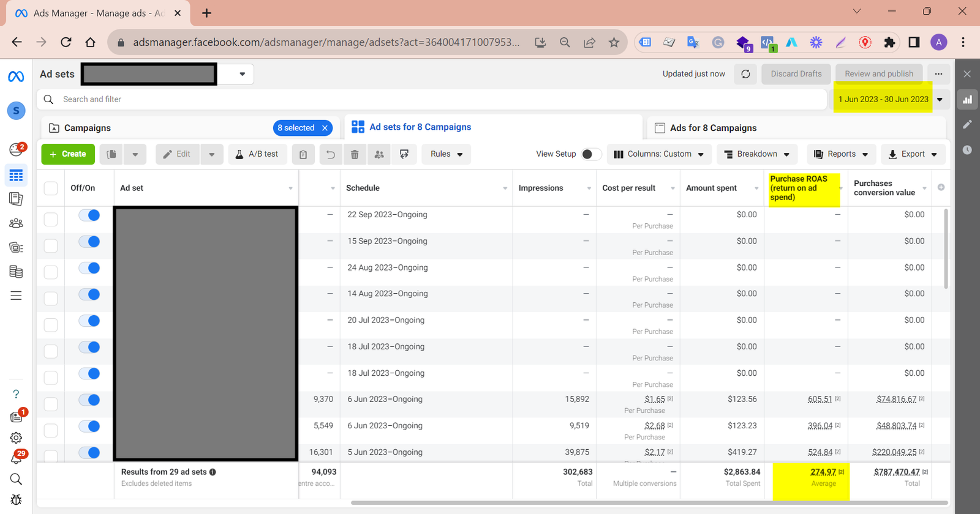Click the Discard Drafts button
This screenshot has height=514, width=980.
[796, 74]
